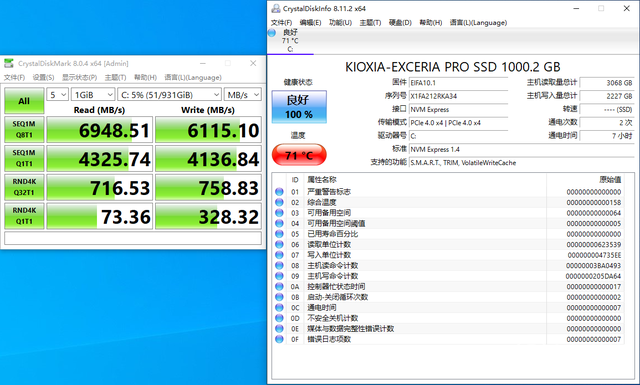Open 语言(L)(Language) menu in CrystalDiskMark
The image size is (640, 385).
[x=193, y=78]
